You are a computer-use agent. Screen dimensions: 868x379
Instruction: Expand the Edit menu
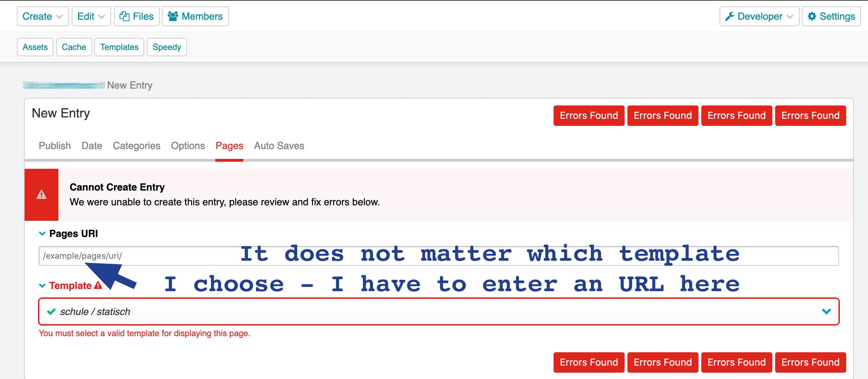click(x=91, y=16)
